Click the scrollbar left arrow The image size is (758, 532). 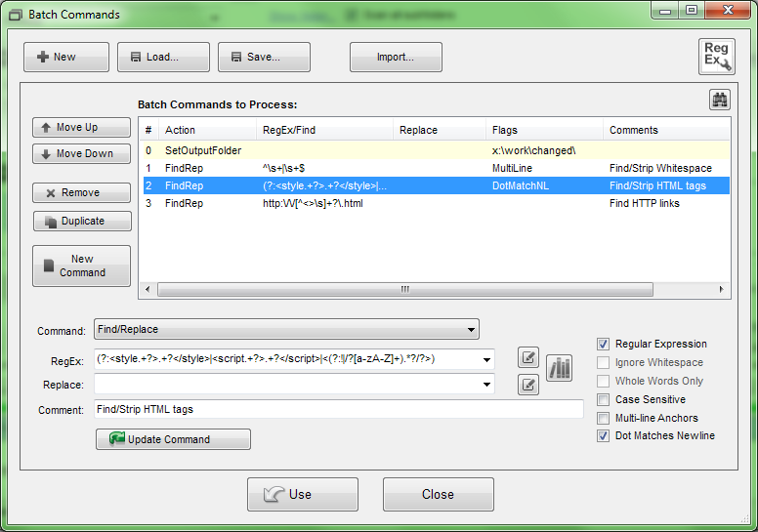coord(147,290)
